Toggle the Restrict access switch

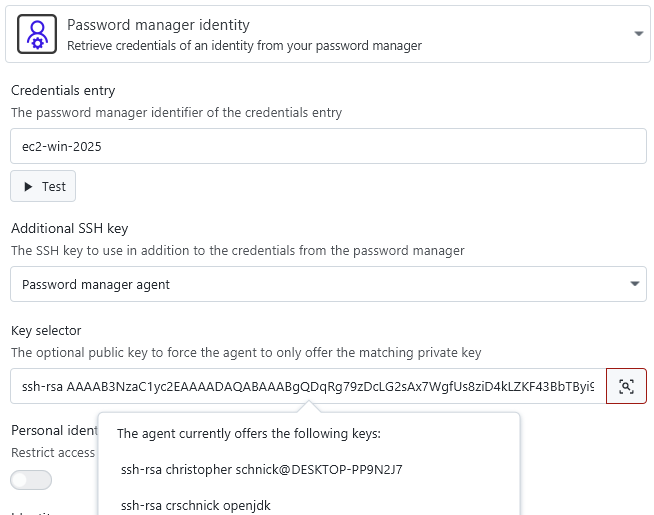pyautogui.click(x=31, y=480)
